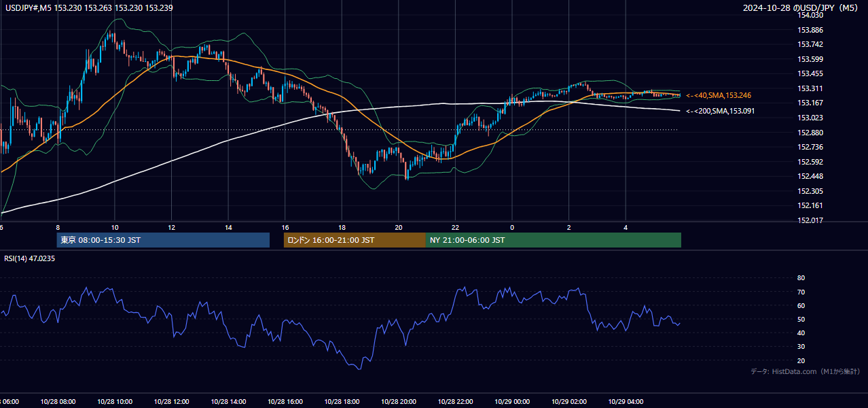Image resolution: width=868 pixels, height=408 pixels.
Task: Click the 10/28 16:00 time axis label
Action: click(x=285, y=402)
